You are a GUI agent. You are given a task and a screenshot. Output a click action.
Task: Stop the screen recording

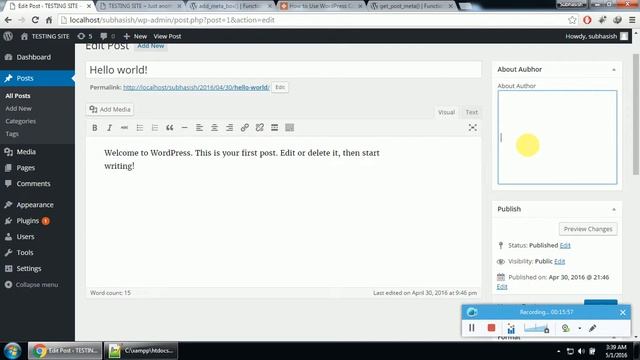pyautogui.click(x=491, y=328)
